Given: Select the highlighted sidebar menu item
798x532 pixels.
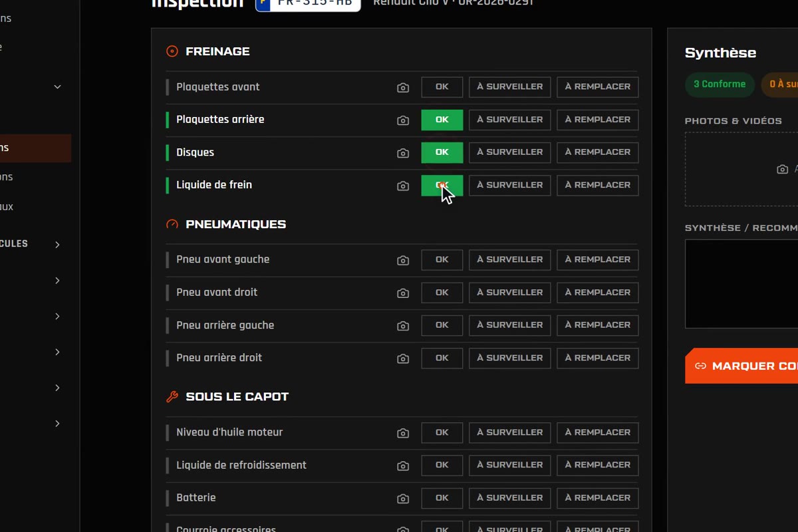Looking at the screenshot, I should point(35,148).
